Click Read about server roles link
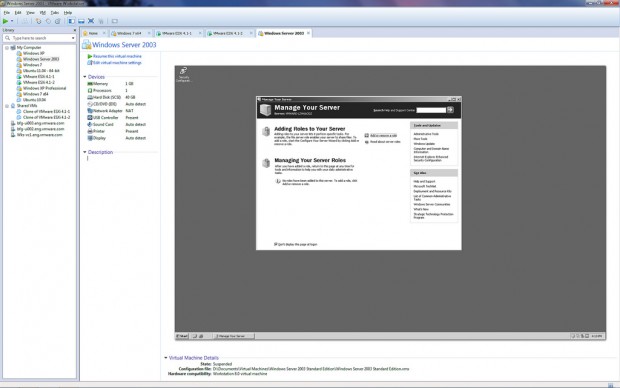This screenshot has width=620, height=388. [x=385, y=142]
